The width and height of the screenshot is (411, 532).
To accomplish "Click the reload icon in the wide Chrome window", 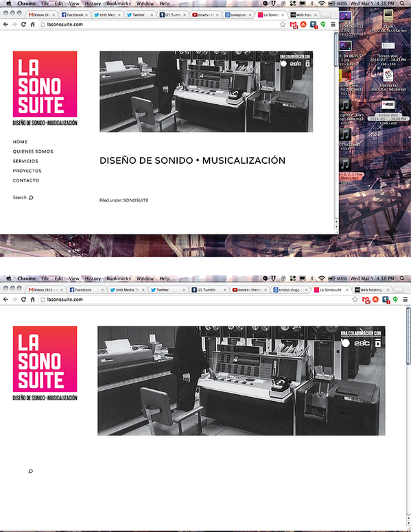I will [x=23, y=299].
